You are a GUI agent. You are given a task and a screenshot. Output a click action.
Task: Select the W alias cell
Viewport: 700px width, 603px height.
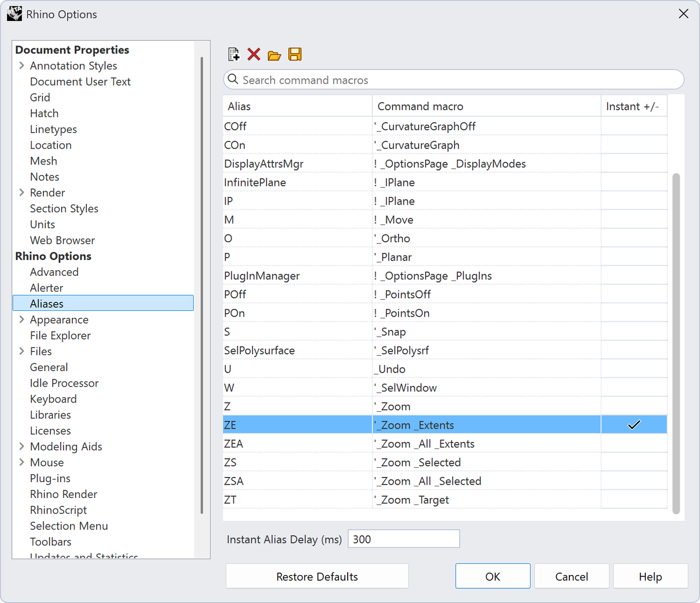[x=297, y=388]
